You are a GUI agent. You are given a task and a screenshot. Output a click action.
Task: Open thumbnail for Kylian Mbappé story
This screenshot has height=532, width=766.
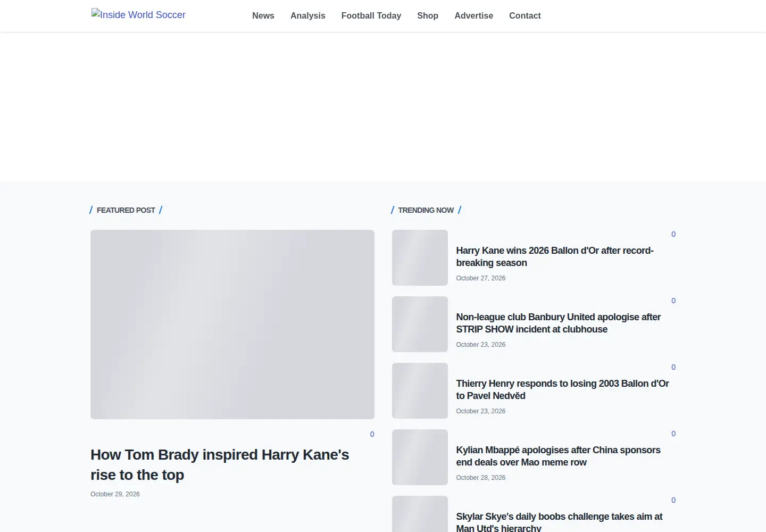pos(420,457)
